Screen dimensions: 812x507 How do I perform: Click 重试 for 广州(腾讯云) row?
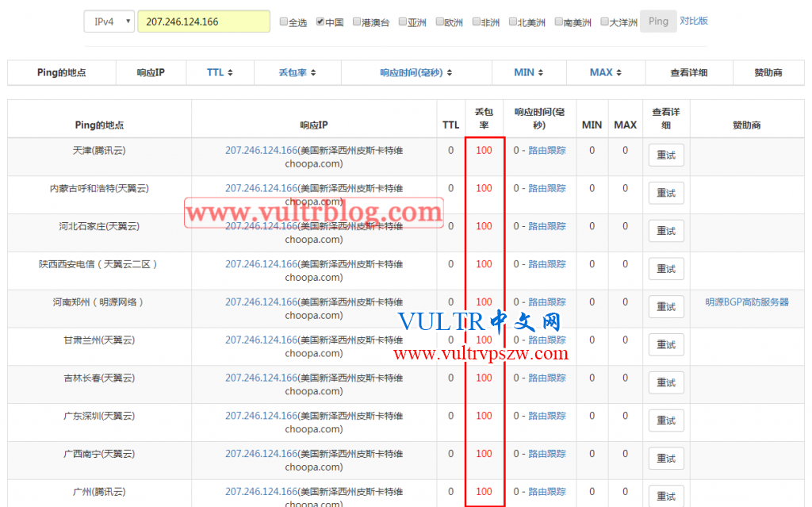666,496
